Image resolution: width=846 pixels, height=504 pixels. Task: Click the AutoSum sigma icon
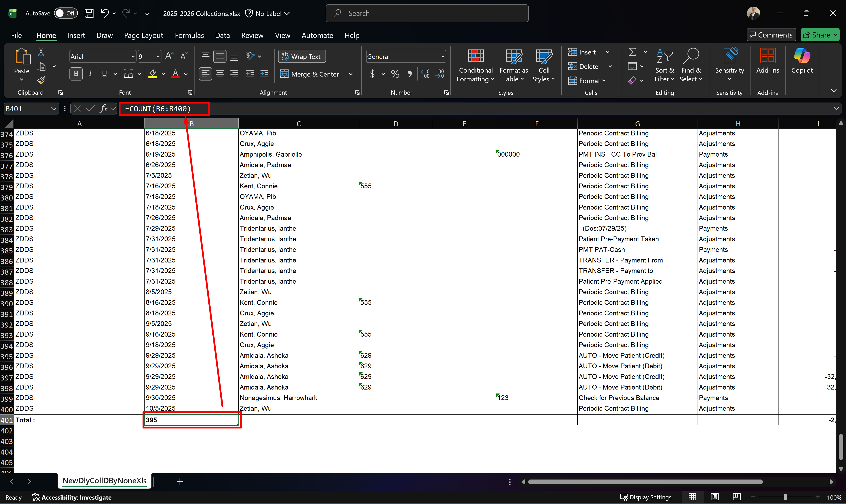click(632, 52)
